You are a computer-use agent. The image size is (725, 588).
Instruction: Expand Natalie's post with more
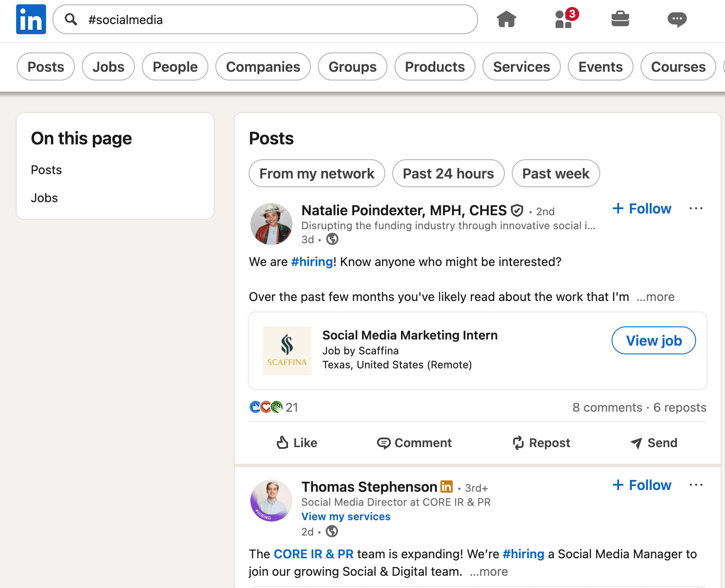(x=655, y=297)
